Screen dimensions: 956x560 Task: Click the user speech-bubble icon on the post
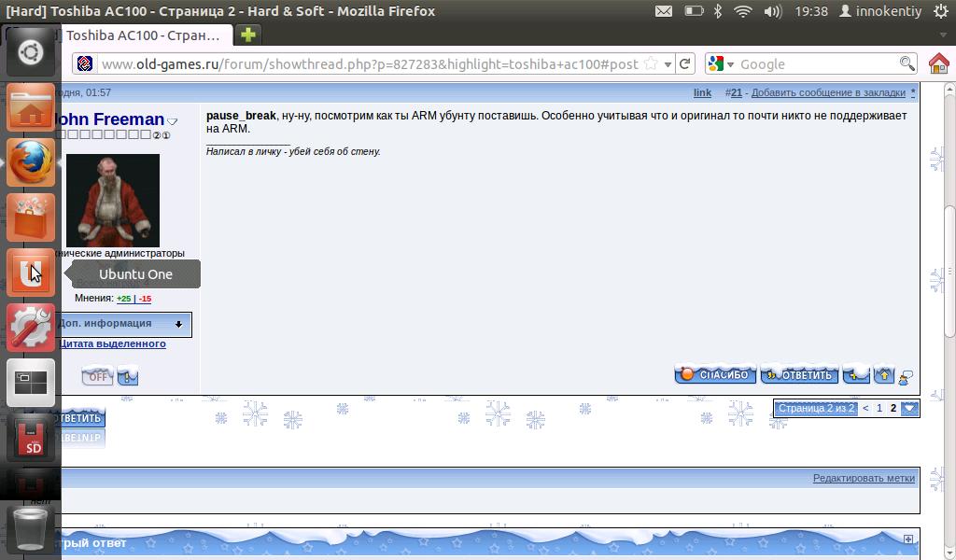click(x=906, y=378)
